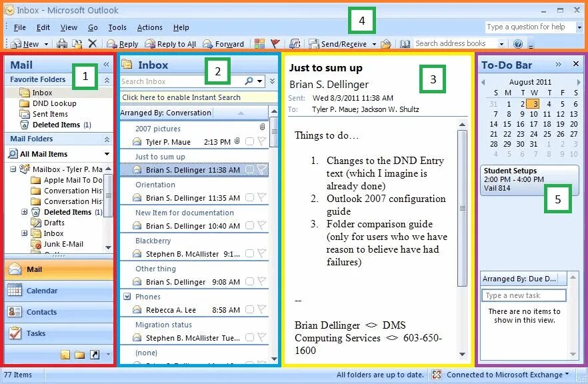Toggle category box on Brian Dellinger 11:38 AM message
Screen dimensions: 588x384
tap(249, 169)
